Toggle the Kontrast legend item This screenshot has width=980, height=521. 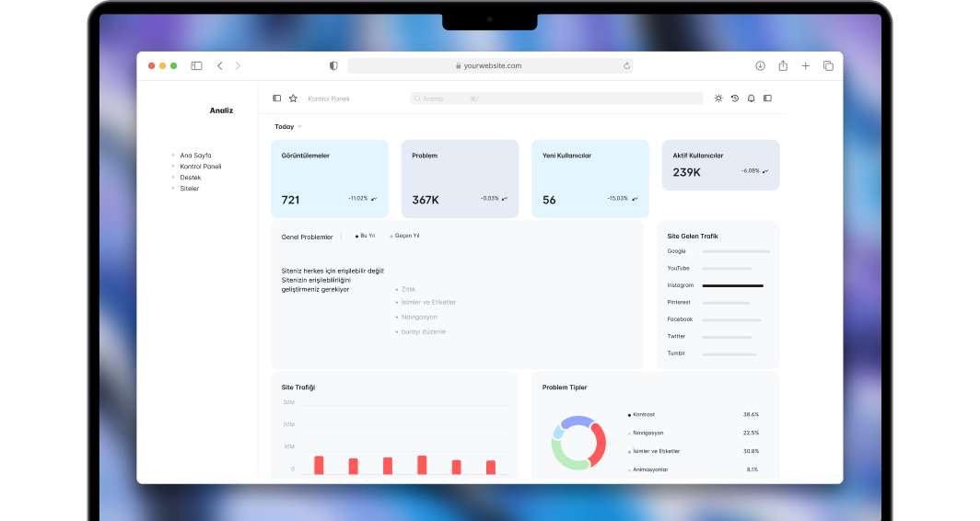[643, 415]
